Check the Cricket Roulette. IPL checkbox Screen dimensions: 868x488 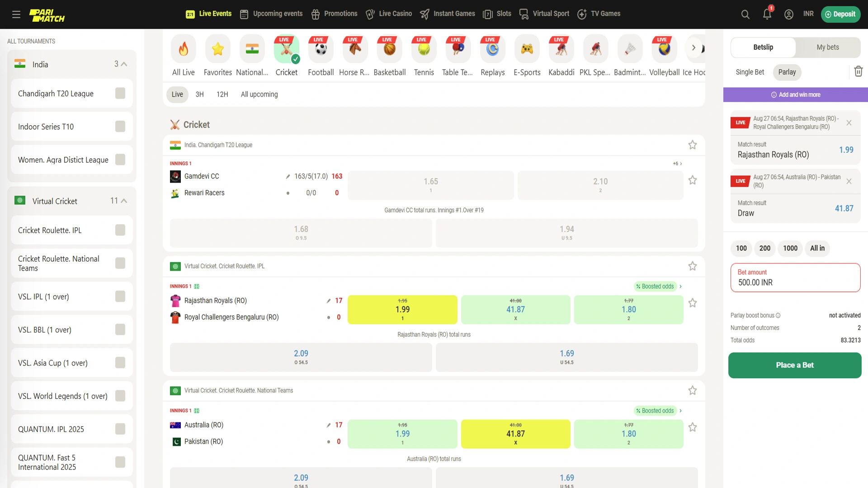click(120, 230)
